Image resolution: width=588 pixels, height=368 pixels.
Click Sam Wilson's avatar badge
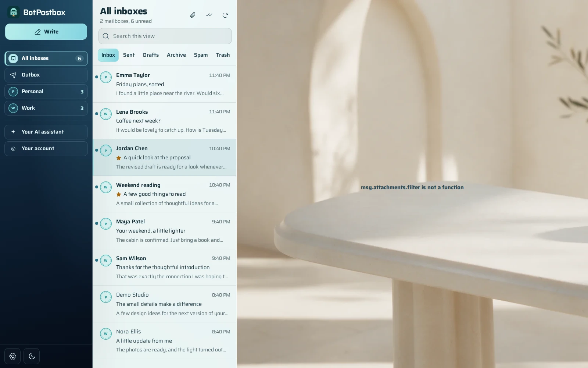106,261
